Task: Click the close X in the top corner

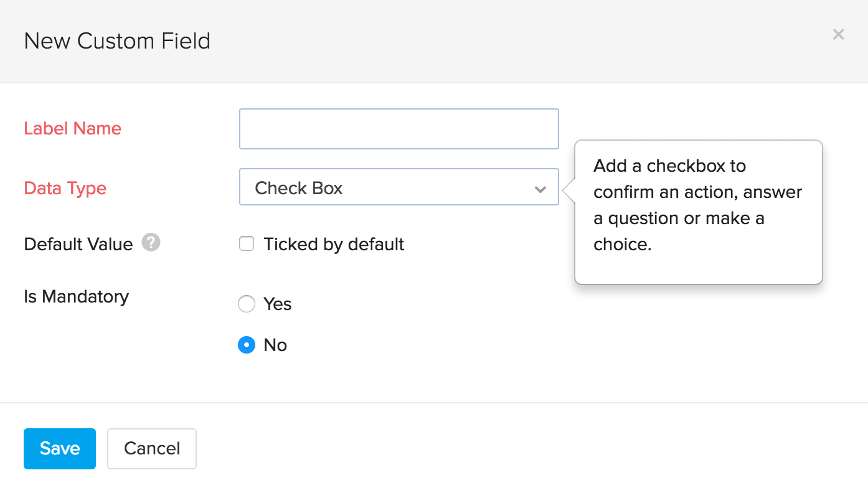Action: tap(838, 34)
